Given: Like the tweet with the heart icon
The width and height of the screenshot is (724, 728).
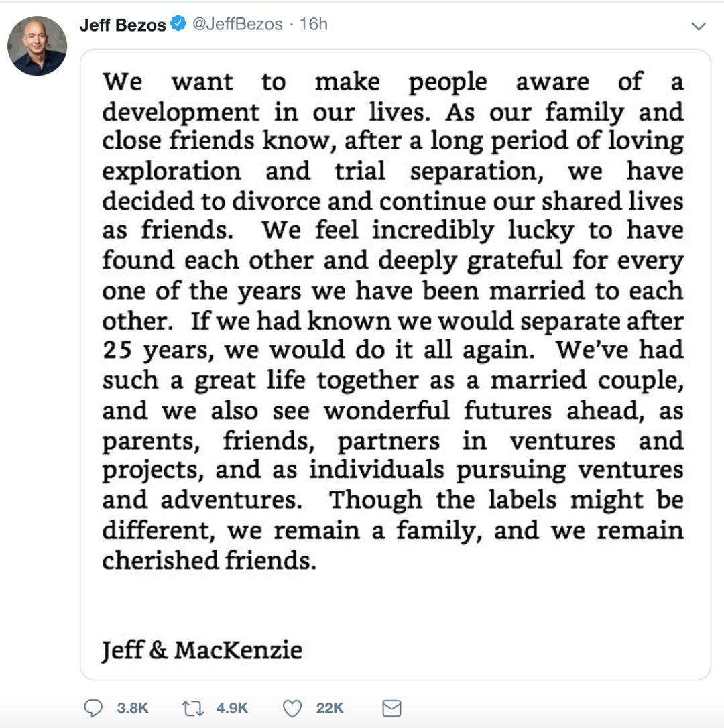Looking at the screenshot, I should pos(292,708).
